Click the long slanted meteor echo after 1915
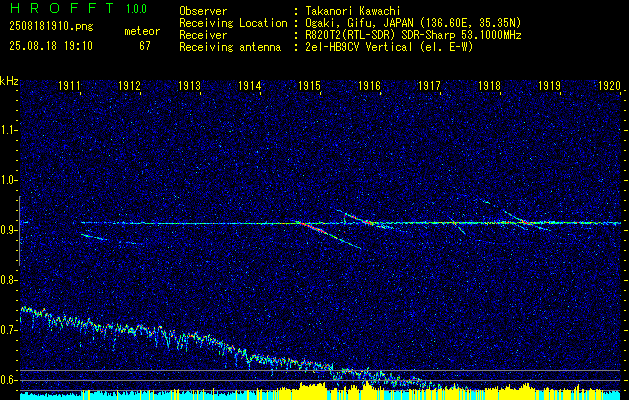629x400 pixels. (328, 235)
